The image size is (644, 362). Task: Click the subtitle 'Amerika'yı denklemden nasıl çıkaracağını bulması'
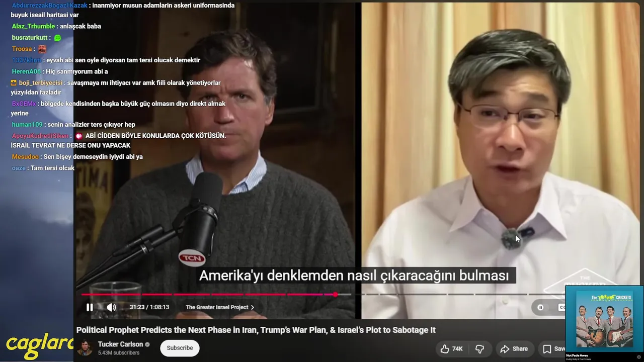[354, 276]
